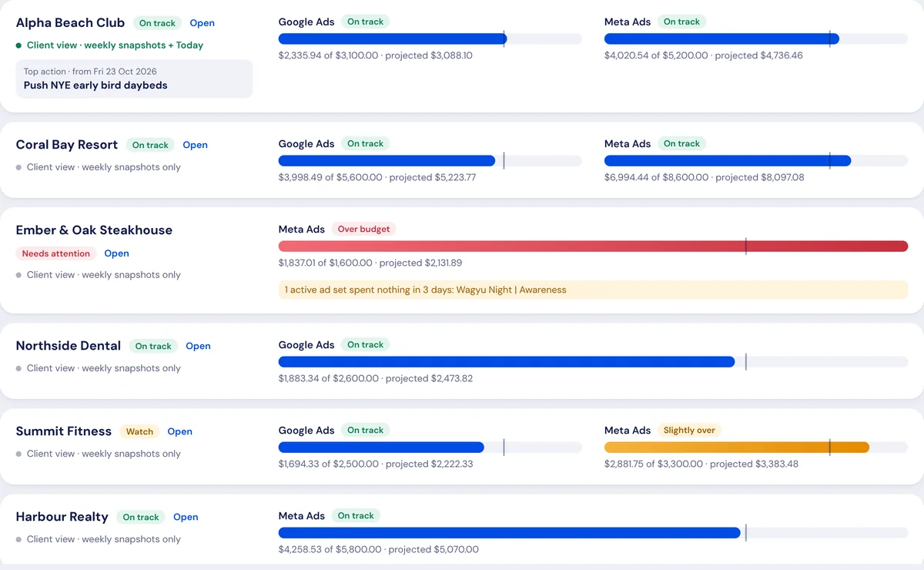This screenshot has height=570, width=924.
Task: Click On track badge beside Harbour Realty name
Action: coord(141,517)
